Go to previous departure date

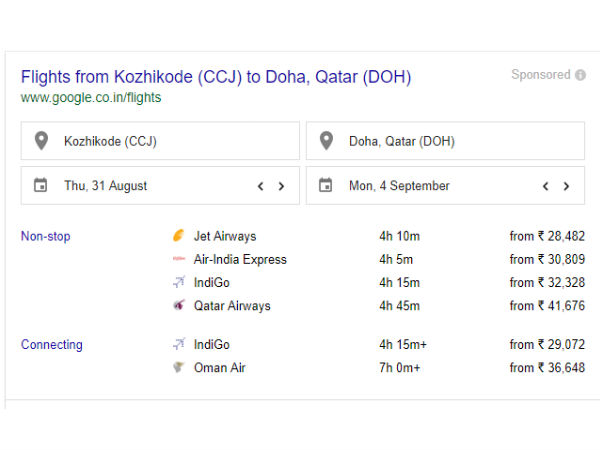260,186
